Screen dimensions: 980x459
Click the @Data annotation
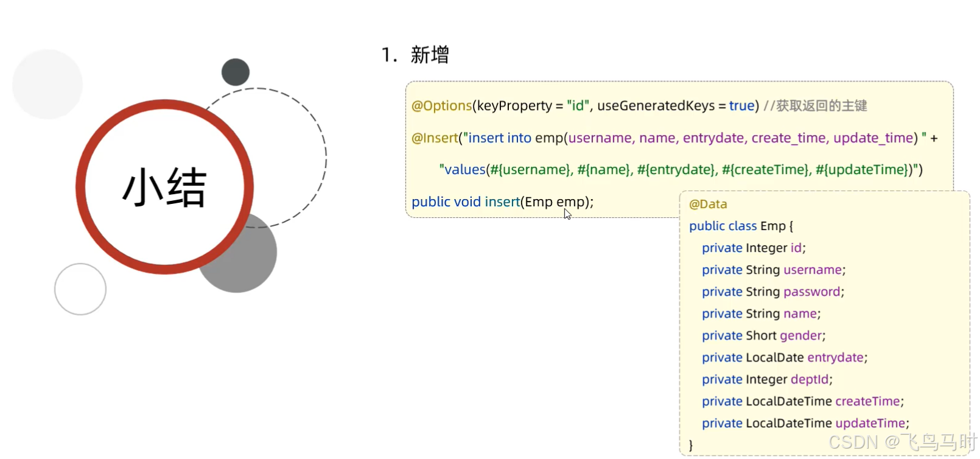pyautogui.click(x=708, y=204)
